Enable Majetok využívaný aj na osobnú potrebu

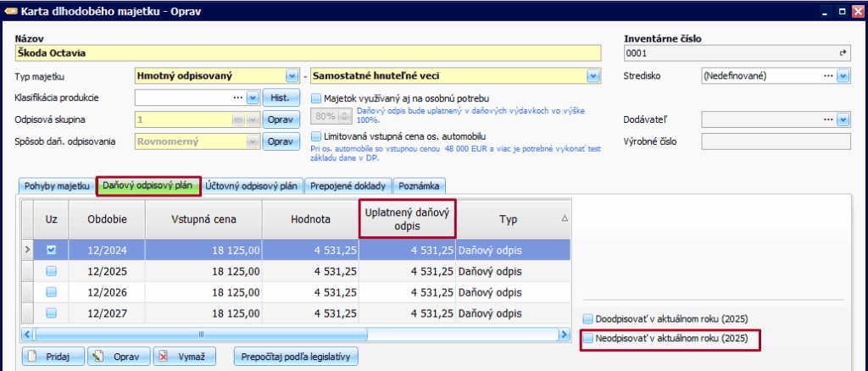tap(317, 97)
